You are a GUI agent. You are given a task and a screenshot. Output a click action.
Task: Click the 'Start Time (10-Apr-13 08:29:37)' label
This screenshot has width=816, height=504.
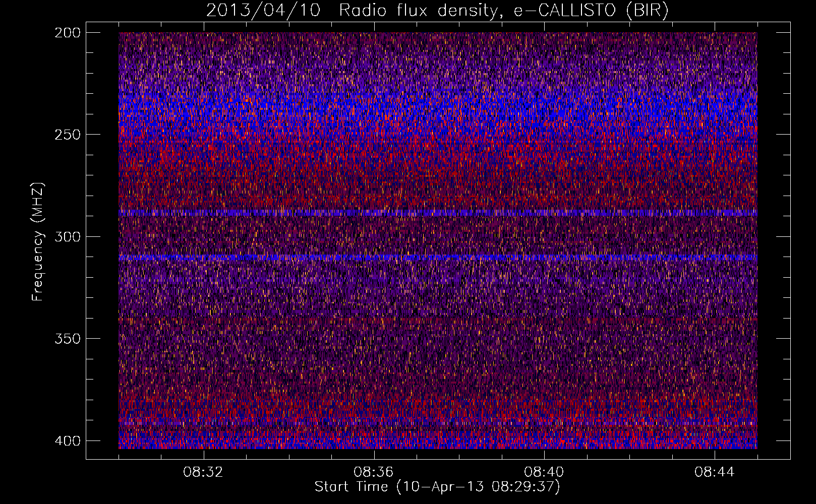point(437,487)
